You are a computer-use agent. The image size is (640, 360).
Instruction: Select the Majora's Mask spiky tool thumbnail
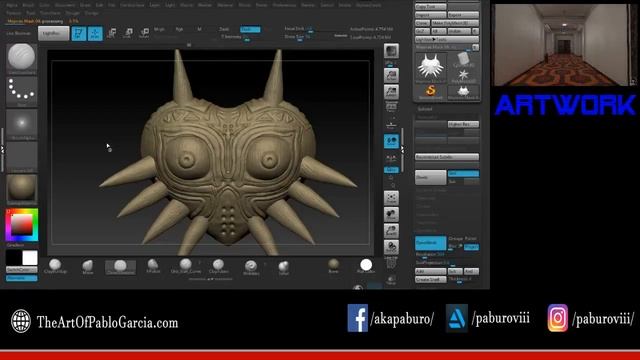point(430,68)
